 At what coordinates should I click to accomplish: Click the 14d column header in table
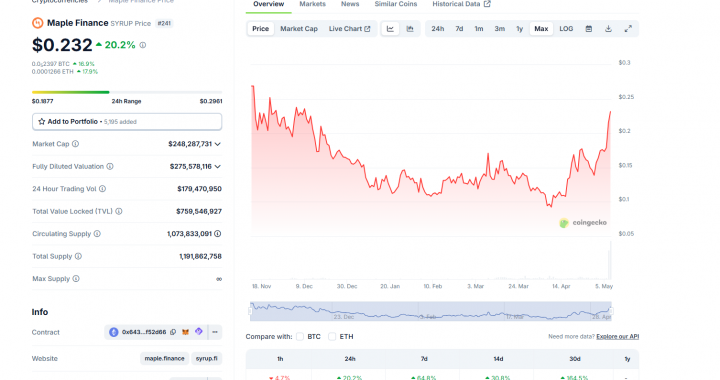(x=498, y=359)
